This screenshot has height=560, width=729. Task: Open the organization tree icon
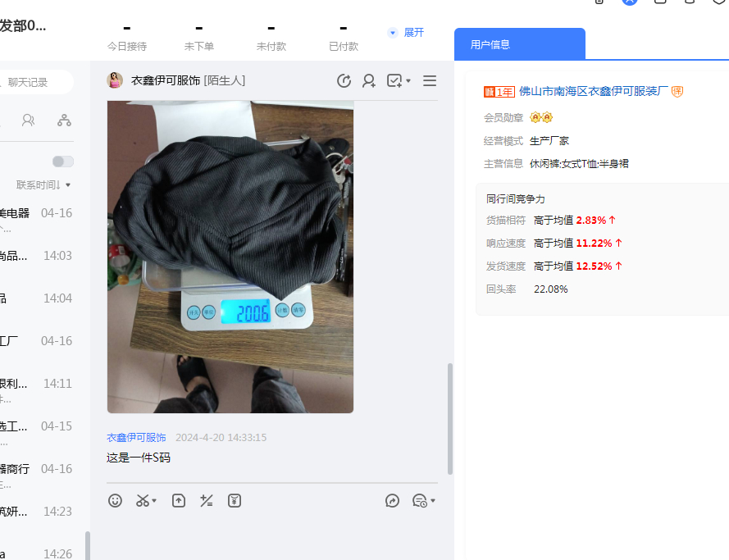click(64, 121)
